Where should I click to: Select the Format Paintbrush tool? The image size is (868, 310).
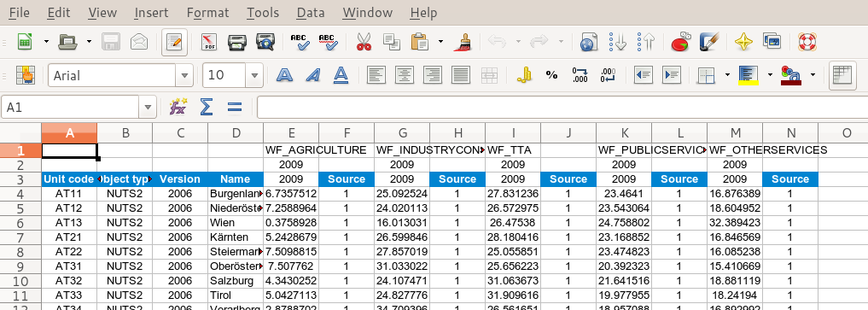point(463,42)
